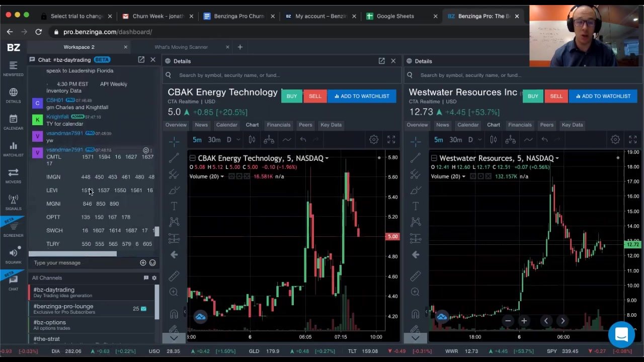Open candlestick chart style on CBAK chart
The image size is (644, 362).
[x=252, y=140]
